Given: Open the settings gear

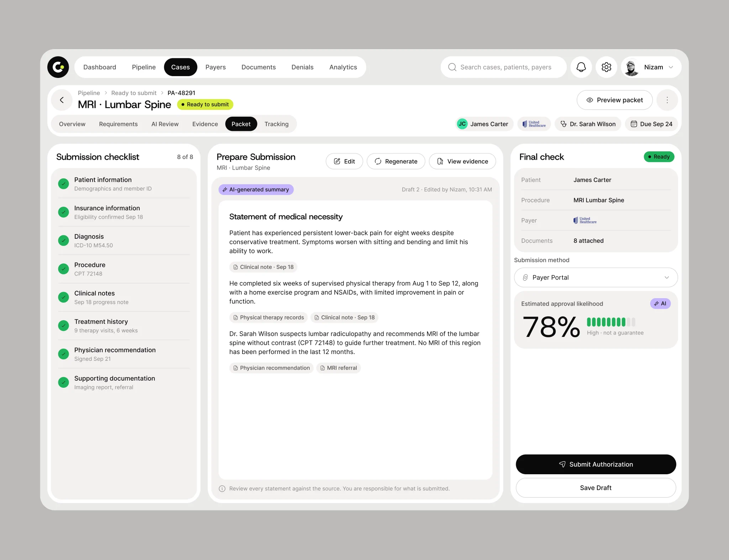Looking at the screenshot, I should (x=606, y=67).
